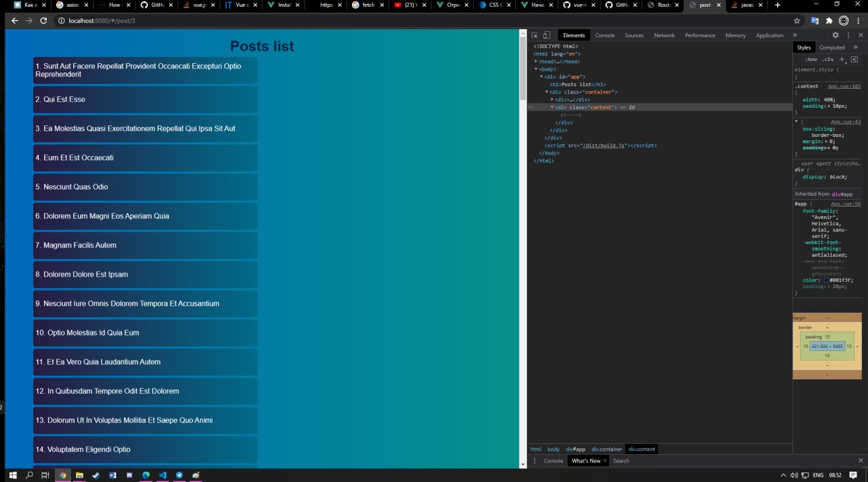868x482 pixels.
Task: Open the App.vue:102 source link
Action: [844, 86]
